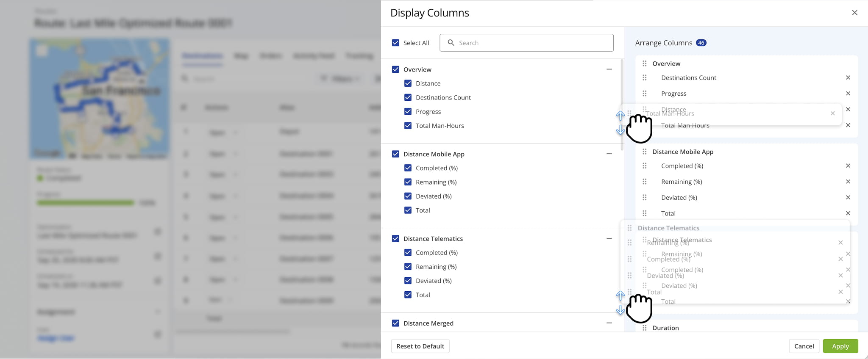Remove Mobile App Remaining (%) column
868x359 pixels.
pos(848,182)
